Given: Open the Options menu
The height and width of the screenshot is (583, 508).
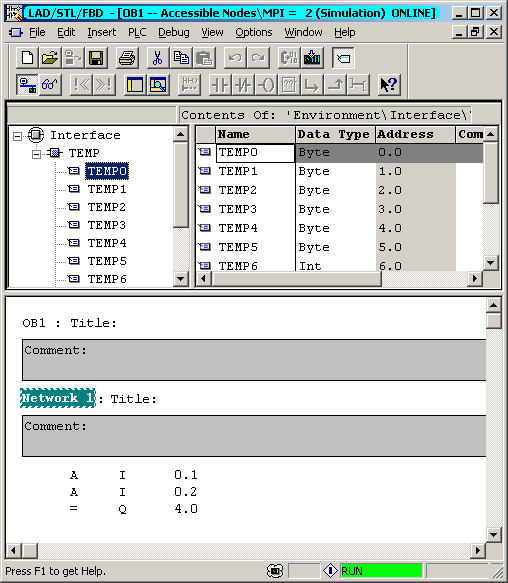Looking at the screenshot, I should point(254,32).
